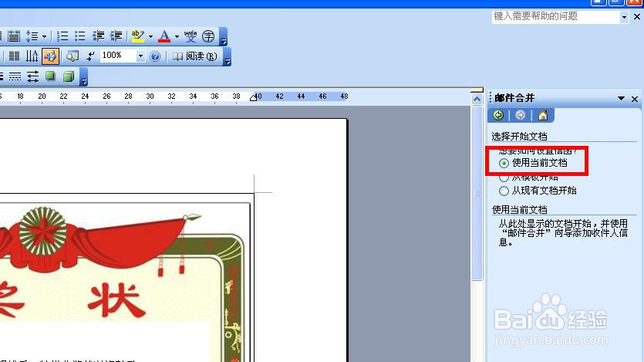Click the certificate border image in document

coord(125,282)
